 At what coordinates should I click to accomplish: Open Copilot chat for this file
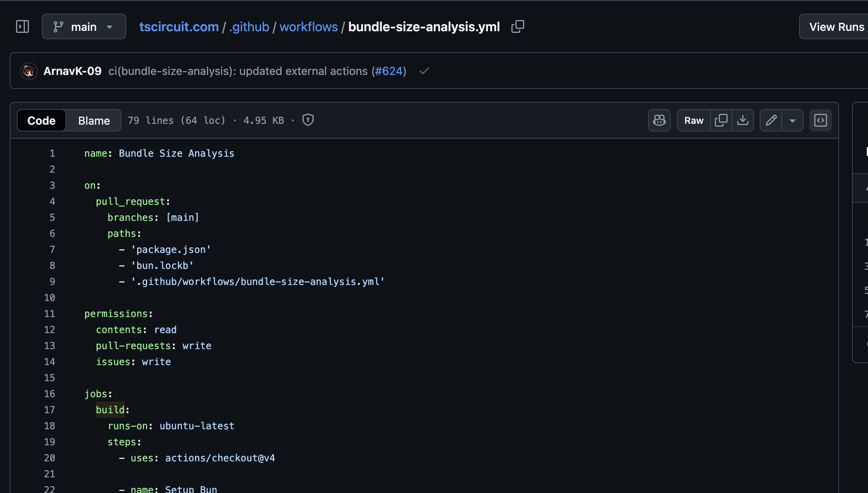(659, 120)
